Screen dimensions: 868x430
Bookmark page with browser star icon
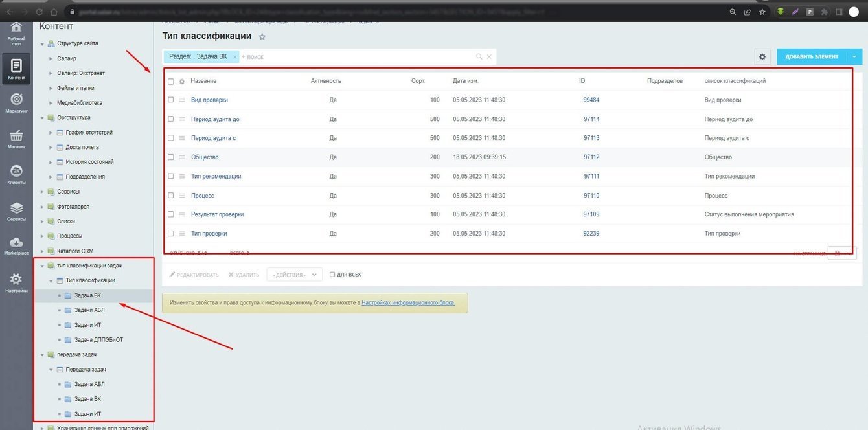tap(762, 12)
